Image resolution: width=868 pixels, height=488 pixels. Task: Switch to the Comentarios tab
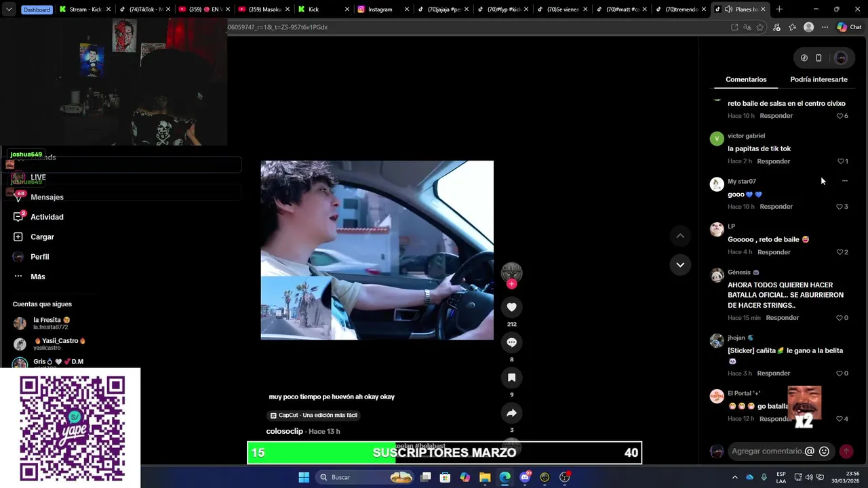click(x=746, y=79)
